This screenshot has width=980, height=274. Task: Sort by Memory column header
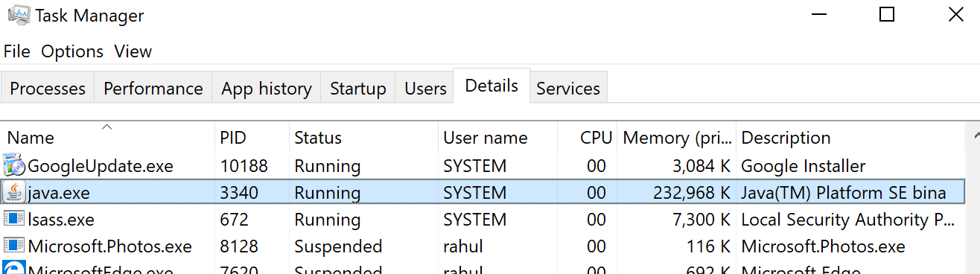(x=676, y=138)
